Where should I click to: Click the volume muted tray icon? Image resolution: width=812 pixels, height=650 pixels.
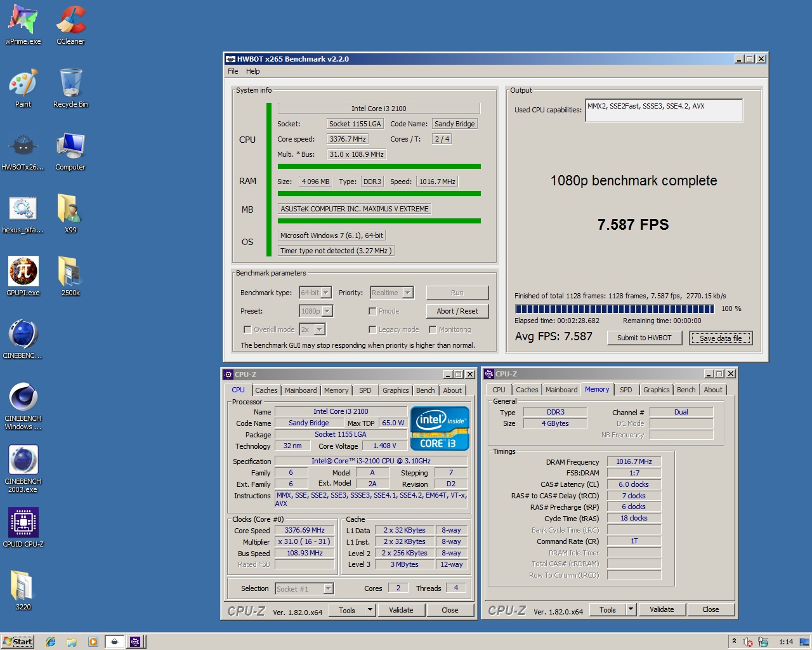[x=748, y=642]
